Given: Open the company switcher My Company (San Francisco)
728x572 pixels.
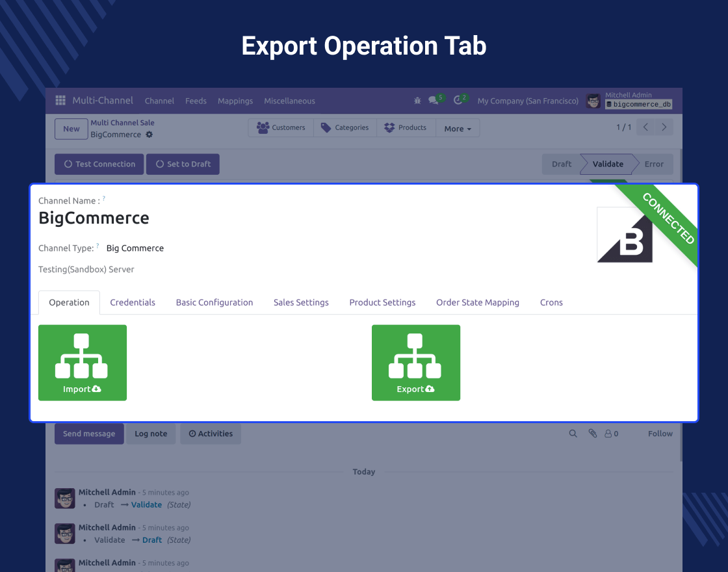Looking at the screenshot, I should pyautogui.click(x=528, y=101).
